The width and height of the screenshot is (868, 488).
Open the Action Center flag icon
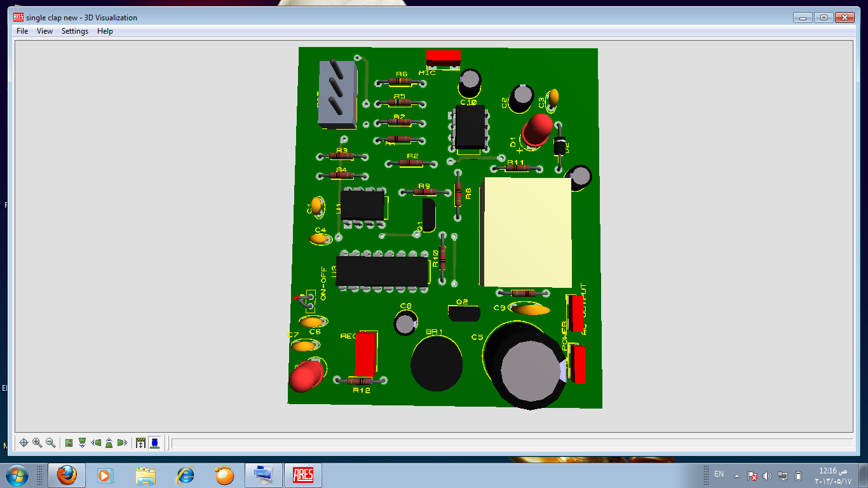coord(752,475)
